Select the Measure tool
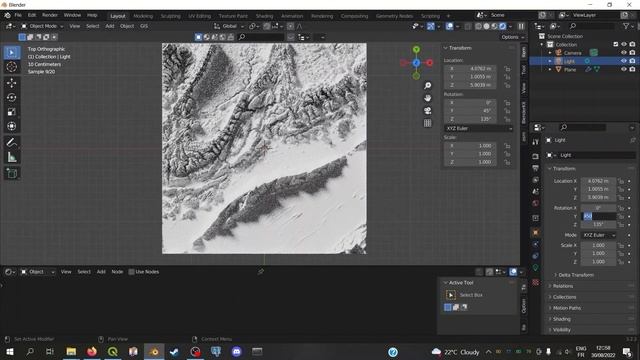This screenshot has height=360, width=640. pos(12,157)
